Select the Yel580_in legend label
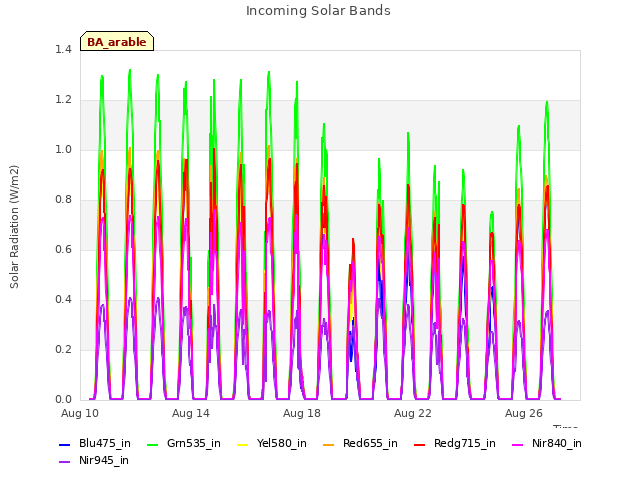Viewport: 640px width, 480px height. pos(282,444)
